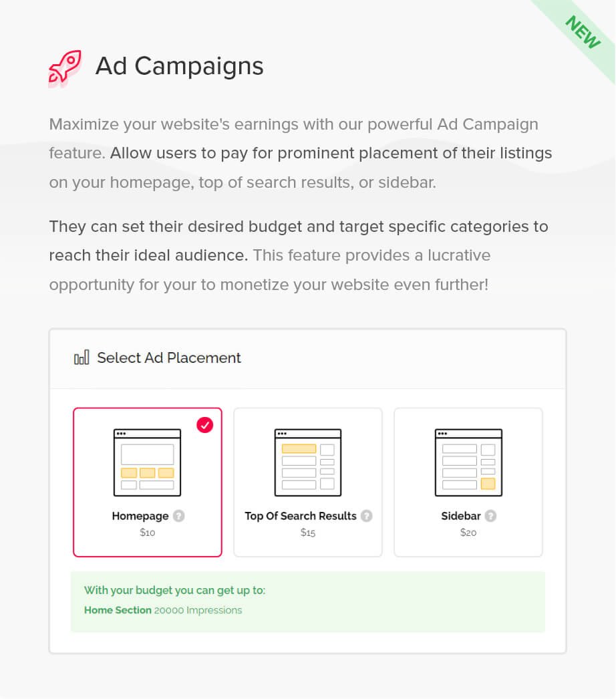
Task: Select the Sidebar placement option
Action: tap(468, 482)
